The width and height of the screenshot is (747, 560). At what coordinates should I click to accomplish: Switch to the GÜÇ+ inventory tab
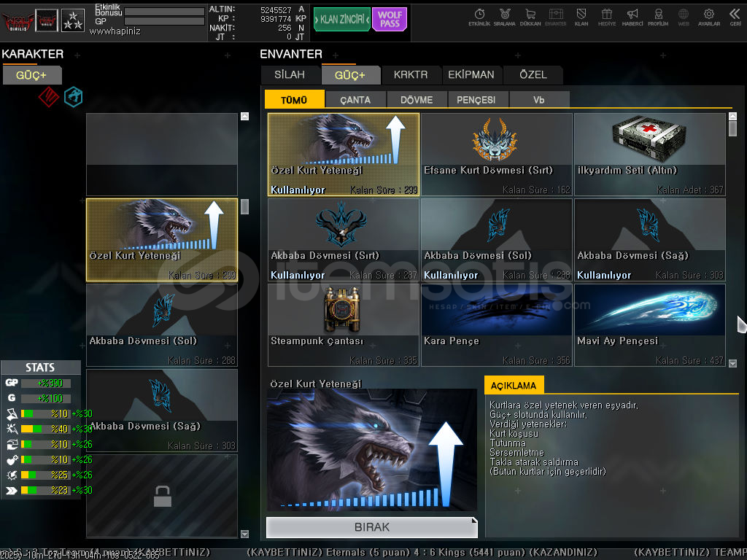click(350, 75)
